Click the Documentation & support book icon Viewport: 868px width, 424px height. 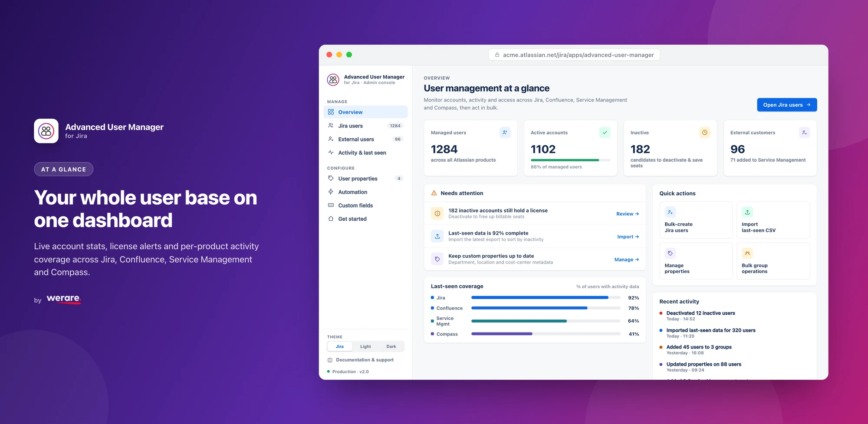tap(330, 360)
